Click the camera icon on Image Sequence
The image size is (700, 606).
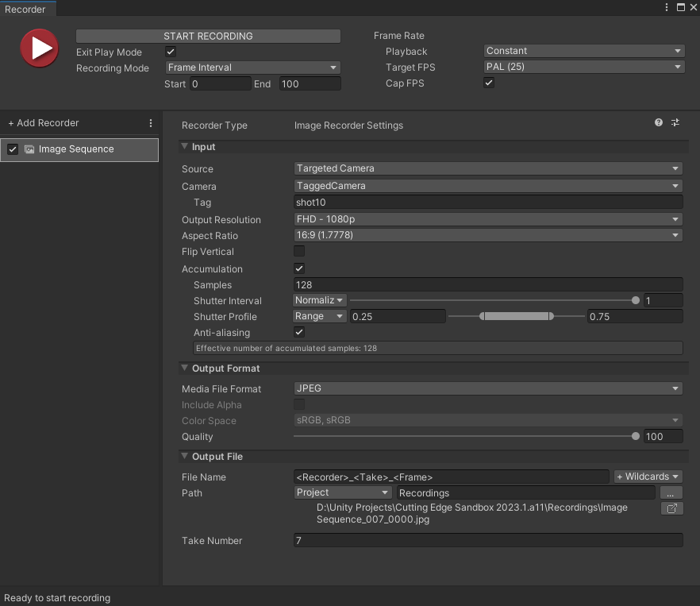point(29,149)
